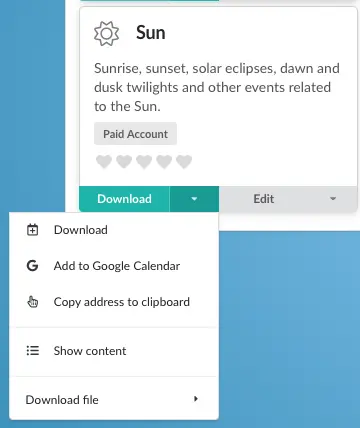Viewport: 360px width, 428px height.
Task: Click the pointing hand clipboard icon
Action: click(x=32, y=302)
